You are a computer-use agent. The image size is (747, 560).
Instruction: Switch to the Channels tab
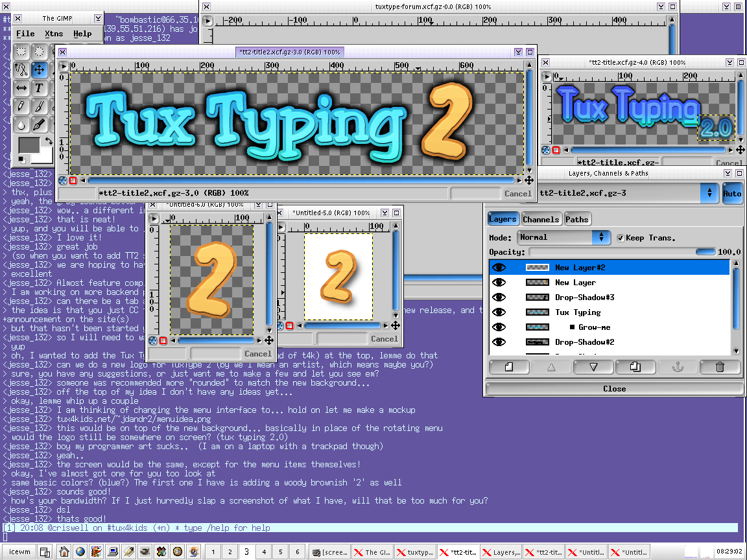(x=541, y=220)
